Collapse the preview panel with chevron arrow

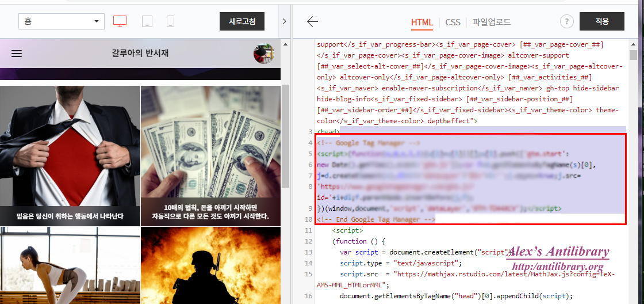pyautogui.click(x=284, y=21)
